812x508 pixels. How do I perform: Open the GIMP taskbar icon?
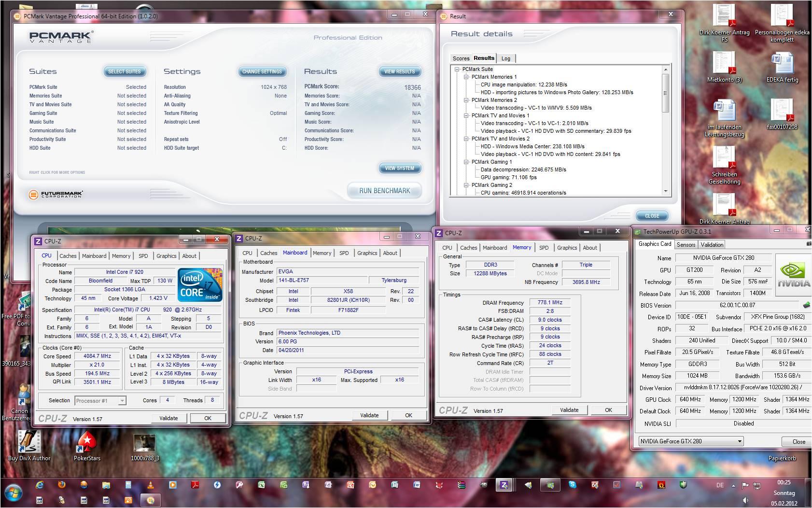pos(483,484)
